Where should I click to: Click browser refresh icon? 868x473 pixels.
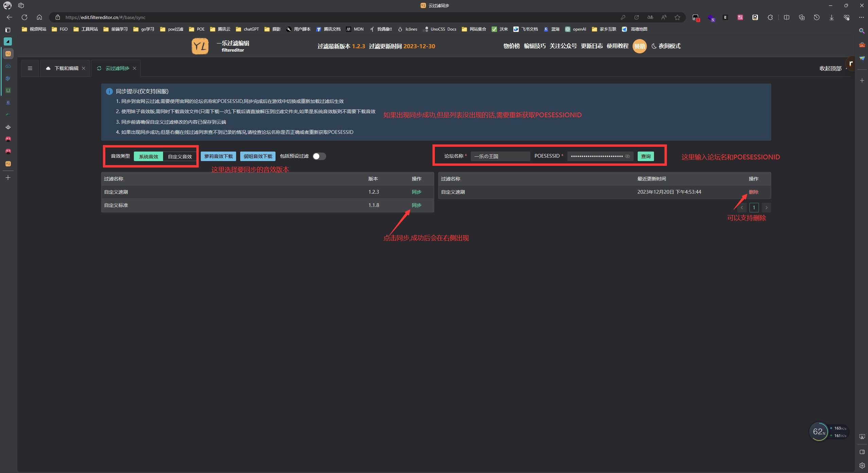(x=24, y=17)
